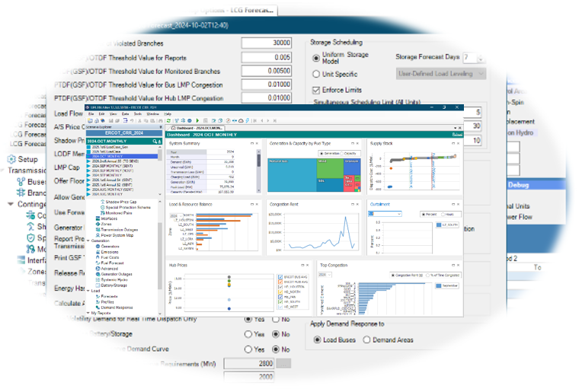Click Setup in the background navigation tree
The image size is (582, 392).
click(28, 159)
